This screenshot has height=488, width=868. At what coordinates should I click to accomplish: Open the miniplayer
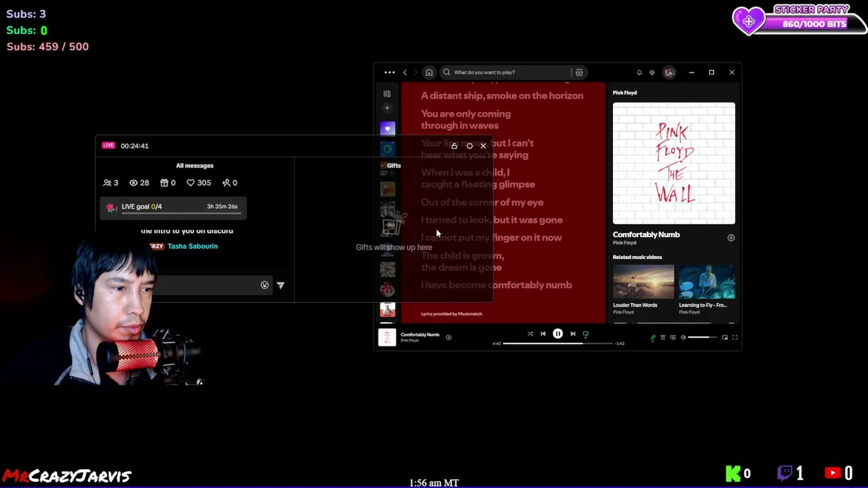[x=725, y=338]
